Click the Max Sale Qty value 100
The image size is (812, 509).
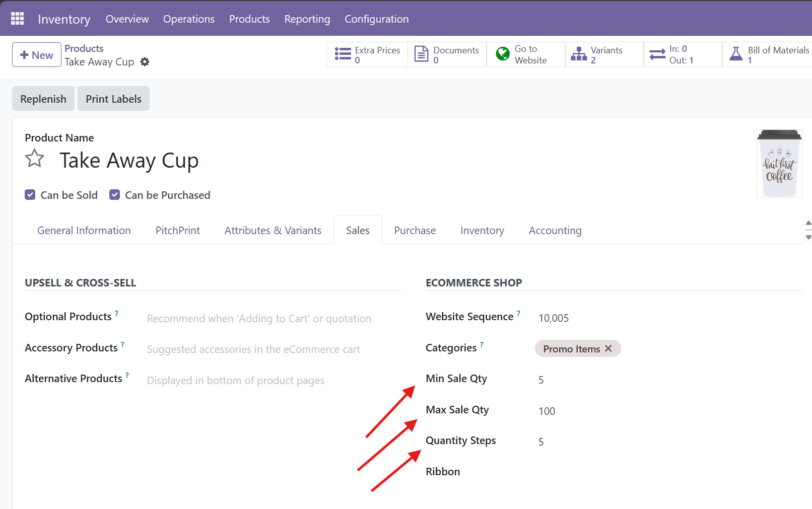coord(547,411)
